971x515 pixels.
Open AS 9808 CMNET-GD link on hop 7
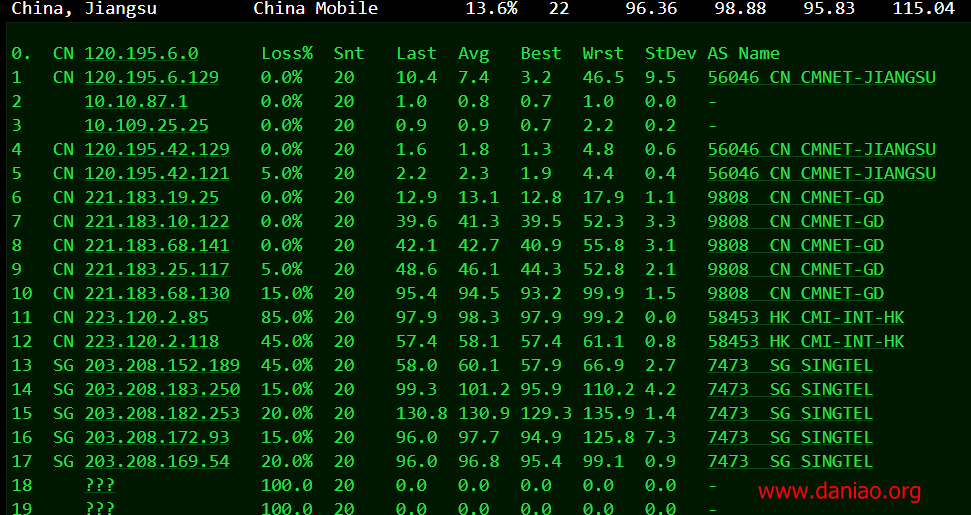796,222
